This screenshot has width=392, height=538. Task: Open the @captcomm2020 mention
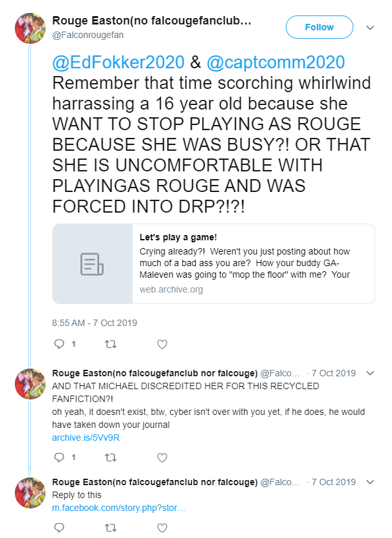tap(276, 62)
